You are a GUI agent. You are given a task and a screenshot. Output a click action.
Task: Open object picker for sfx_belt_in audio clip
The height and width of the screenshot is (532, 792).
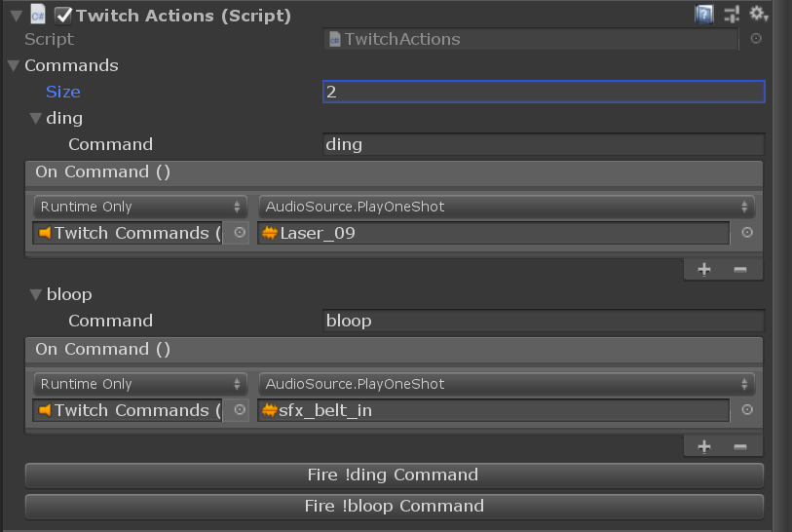click(x=747, y=410)
